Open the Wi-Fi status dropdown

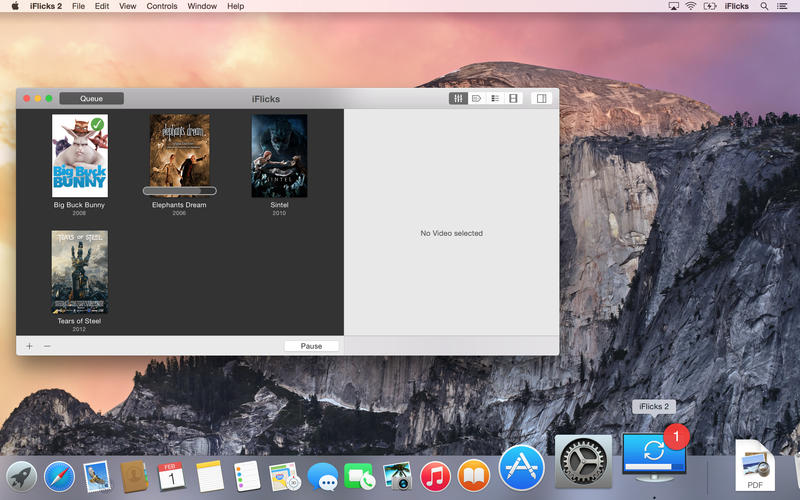[x=692, y=6]
